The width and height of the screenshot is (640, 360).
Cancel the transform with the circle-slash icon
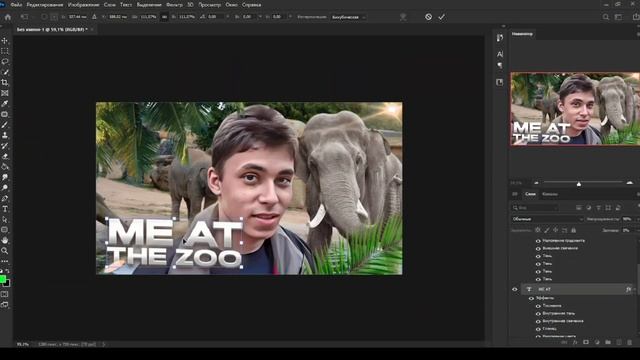coord(428,17)
